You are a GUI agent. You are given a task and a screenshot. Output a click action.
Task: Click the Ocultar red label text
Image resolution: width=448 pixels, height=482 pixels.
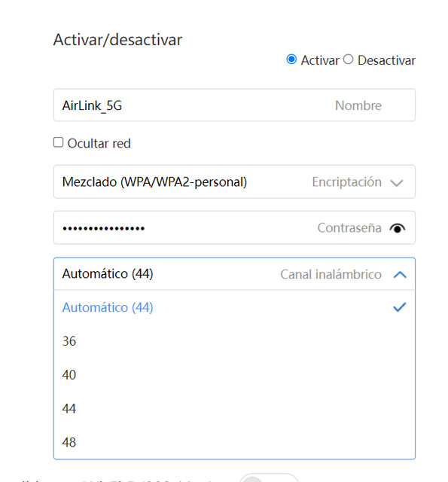(x=99, y=143)
